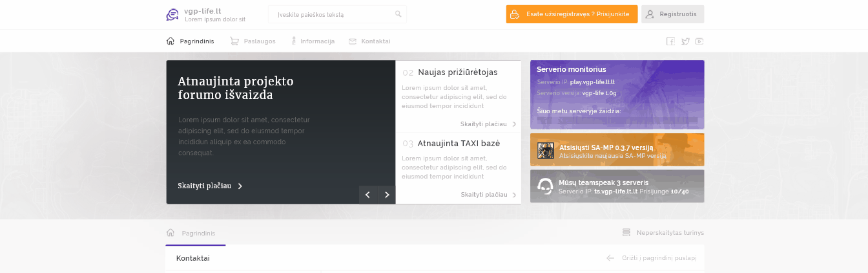Click the chevron after dark slide Skaityti plačiau
Viewport: 868px width, 273px height.
click(x=240, y=186)
